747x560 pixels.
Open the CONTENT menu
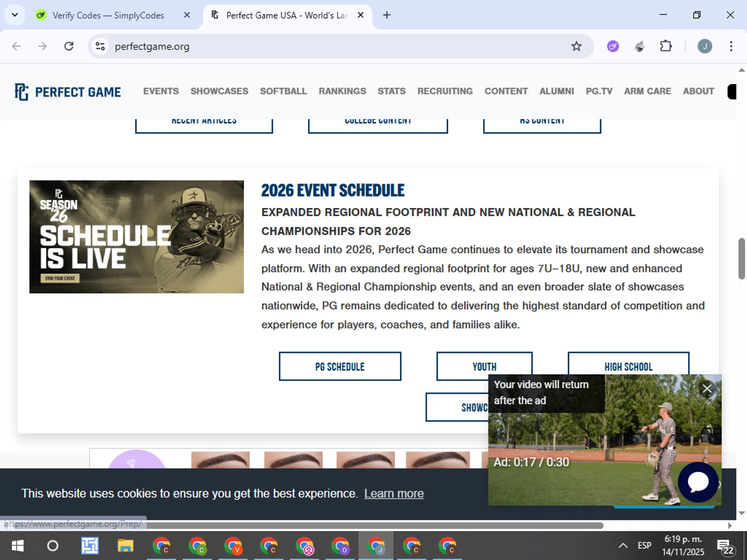pyautogui.click(x=506, y=91)
